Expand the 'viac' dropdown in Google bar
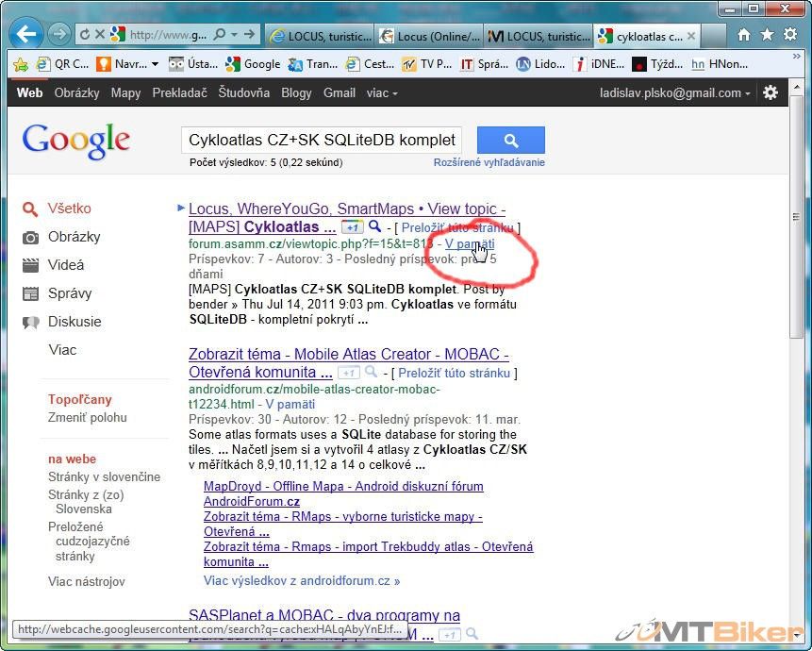 coord(382,92)
